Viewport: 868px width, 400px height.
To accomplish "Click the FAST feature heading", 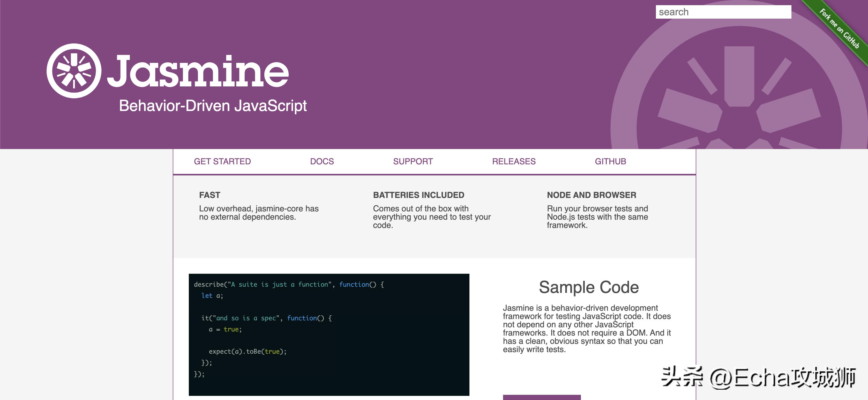I will (x=209, y=195).
